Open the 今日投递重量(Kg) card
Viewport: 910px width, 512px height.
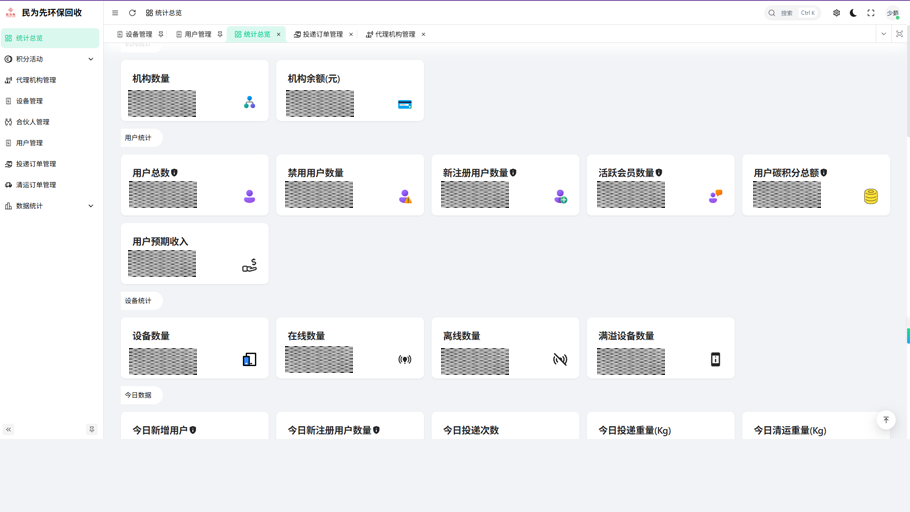(660, 426)
